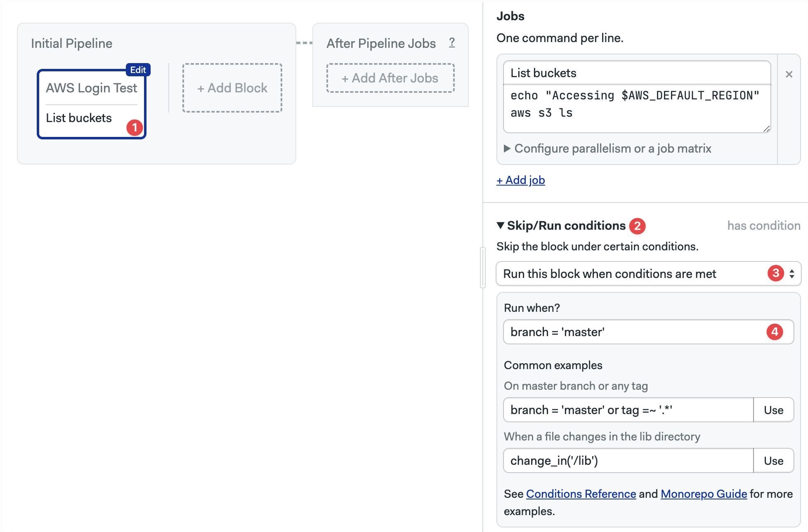Screen dimensions: 808x532
Task: Click red marker 3 in the dropdown
Action: 776,273
